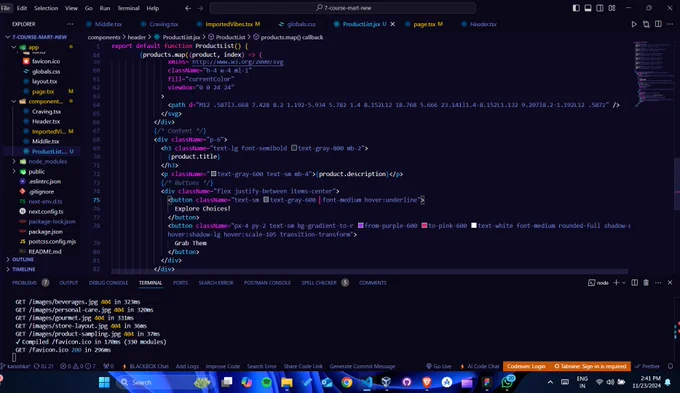Click the header breadcrumb segment
The height and width of the screenshot is (393, 680).
coord(137,37)
